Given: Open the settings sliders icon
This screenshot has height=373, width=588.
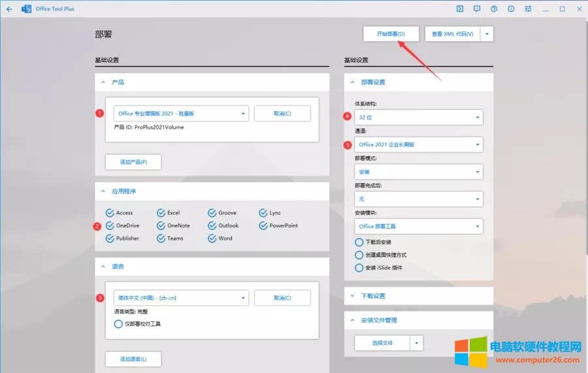Looking at the screenshot, I should pyautogui.click(x=528, y=9).
